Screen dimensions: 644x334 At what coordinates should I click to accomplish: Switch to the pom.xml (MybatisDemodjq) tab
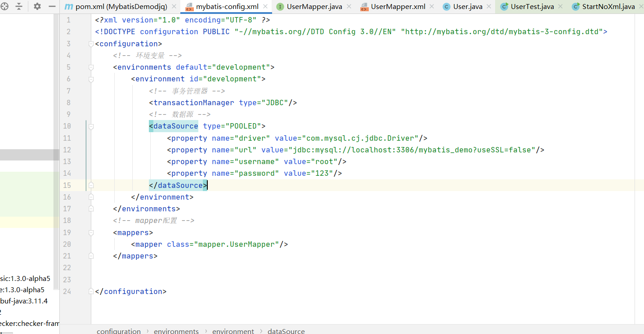(121, 7)
